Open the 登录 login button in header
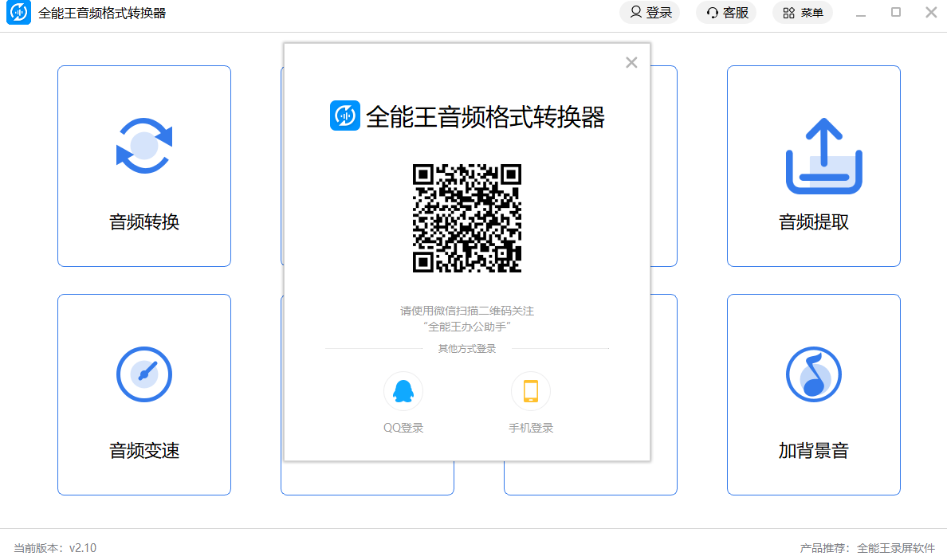The width and height of the screenshot is (947, 560). click(x=650, y=13)
